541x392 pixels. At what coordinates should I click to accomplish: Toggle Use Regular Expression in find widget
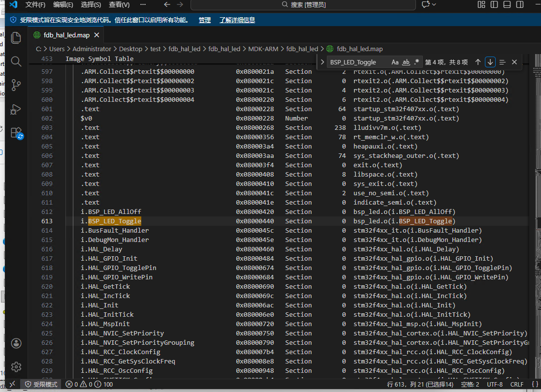coord(416,62)
